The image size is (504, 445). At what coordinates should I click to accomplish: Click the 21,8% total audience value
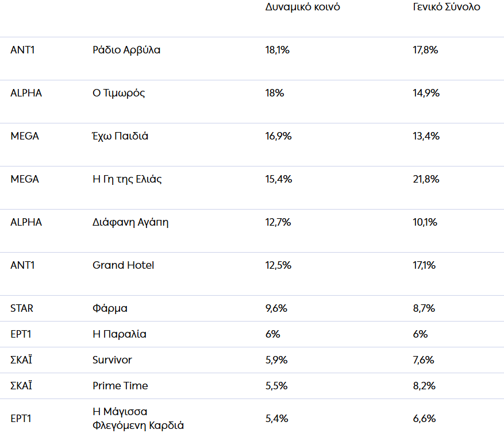426,179
